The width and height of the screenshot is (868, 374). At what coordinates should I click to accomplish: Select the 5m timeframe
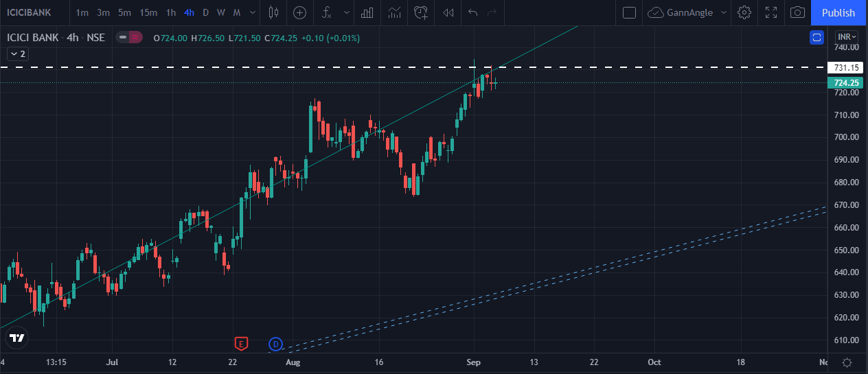point(124,12)
